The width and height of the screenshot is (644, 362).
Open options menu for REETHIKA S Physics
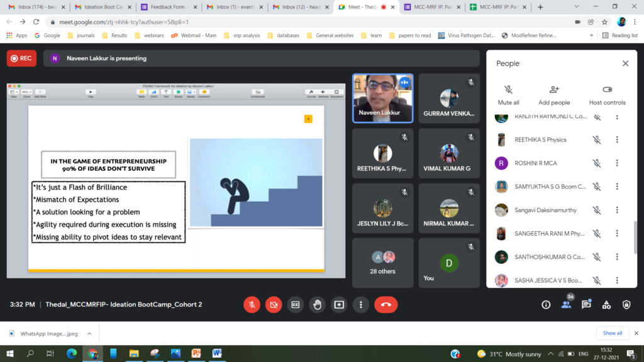pyautogui.click(x=617, y=140)
